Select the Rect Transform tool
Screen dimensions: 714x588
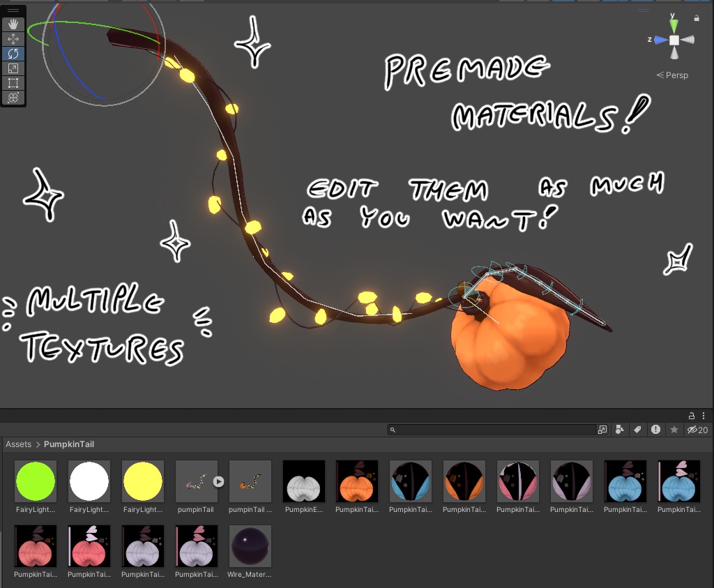pyautogui.click(x=13, y=83)
